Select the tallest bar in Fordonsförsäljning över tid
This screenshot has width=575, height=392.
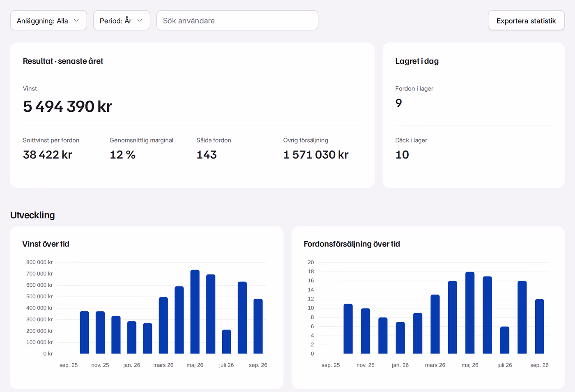click(470, 313)
